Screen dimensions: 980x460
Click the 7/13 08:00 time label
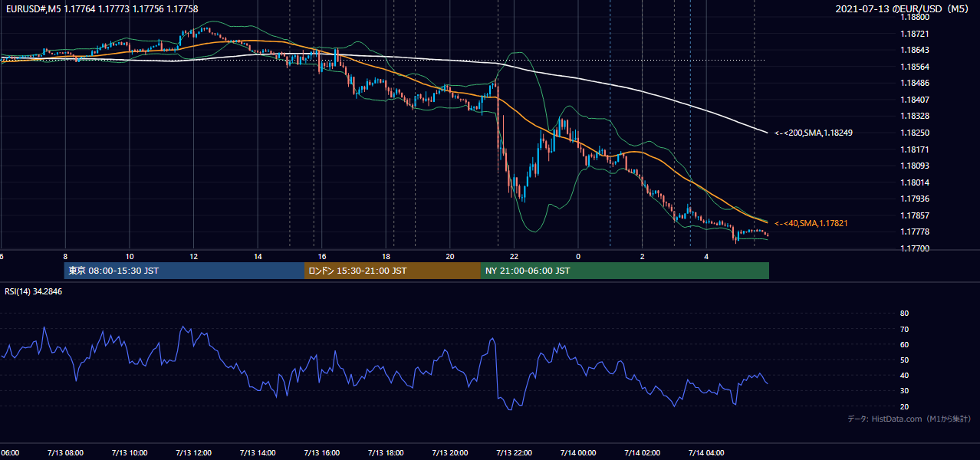click(x=65, y=452)
